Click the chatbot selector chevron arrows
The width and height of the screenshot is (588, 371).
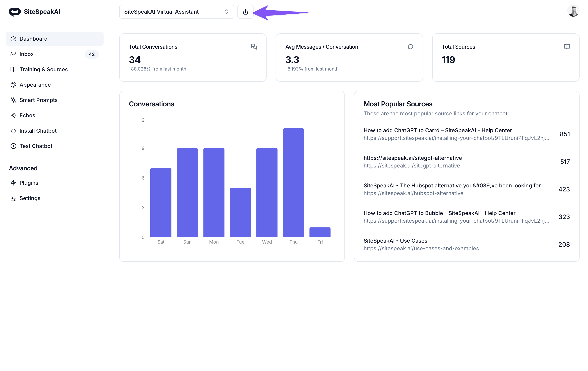[x=226, y=12]
